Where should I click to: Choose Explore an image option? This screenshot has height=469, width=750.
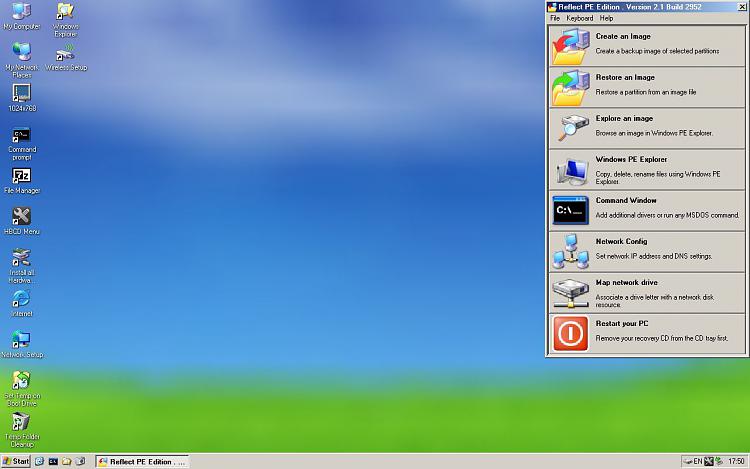[647, 128]
